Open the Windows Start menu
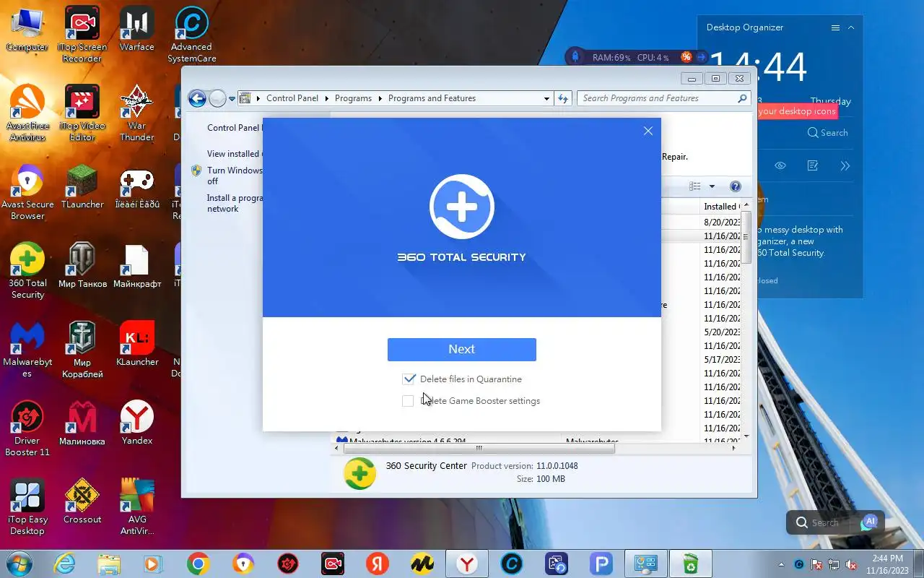Viewport: 924px width, 578px height. [x=19, y=563]
